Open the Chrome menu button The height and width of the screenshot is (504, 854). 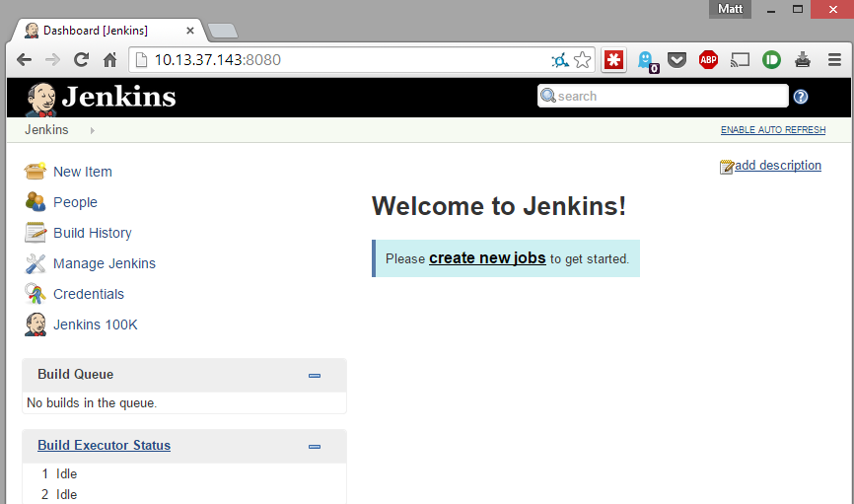pos(834,59)
